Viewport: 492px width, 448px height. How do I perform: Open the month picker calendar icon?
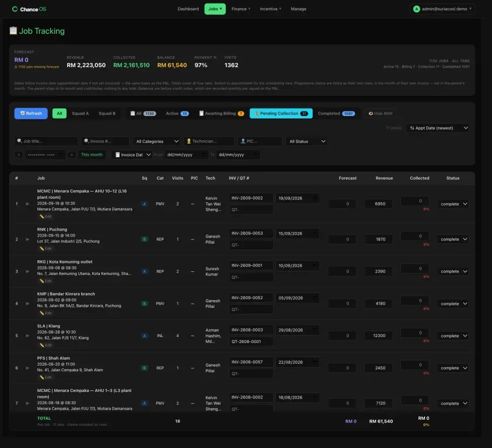tap(60, 154)
